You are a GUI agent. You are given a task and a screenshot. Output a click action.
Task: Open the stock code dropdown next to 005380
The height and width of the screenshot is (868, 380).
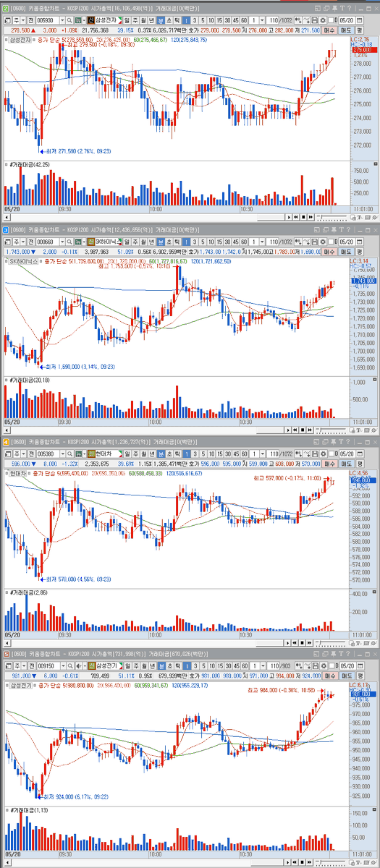[63, 452]
